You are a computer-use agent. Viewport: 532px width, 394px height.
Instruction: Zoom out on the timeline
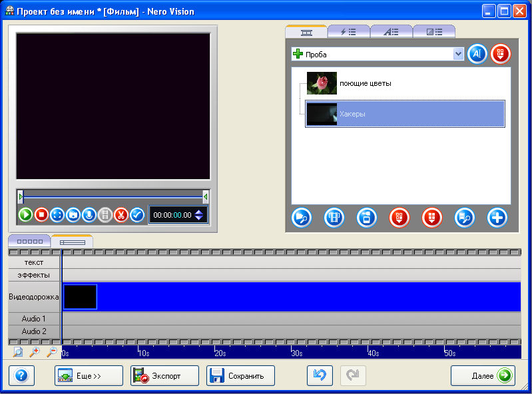(x=51, y=352)
